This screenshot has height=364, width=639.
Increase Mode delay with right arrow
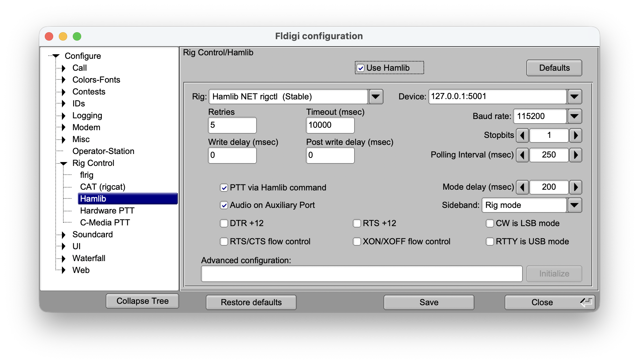[x=575, y=187]
